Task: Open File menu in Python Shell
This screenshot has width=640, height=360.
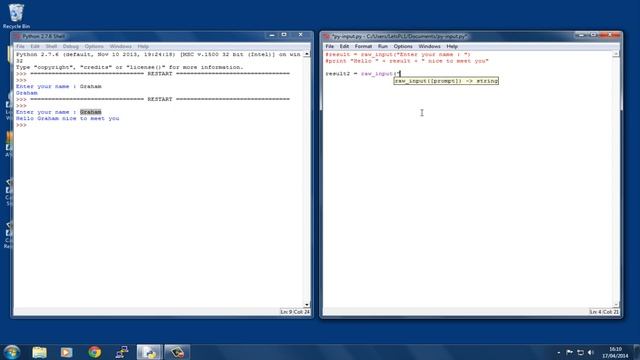Action: click(20, 47)
